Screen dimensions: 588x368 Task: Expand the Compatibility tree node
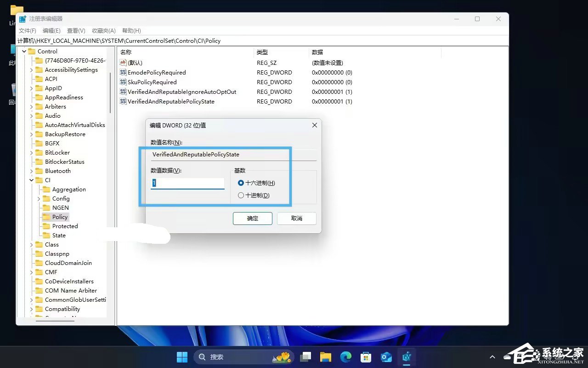pyautogui.click(x=31, y=309)
